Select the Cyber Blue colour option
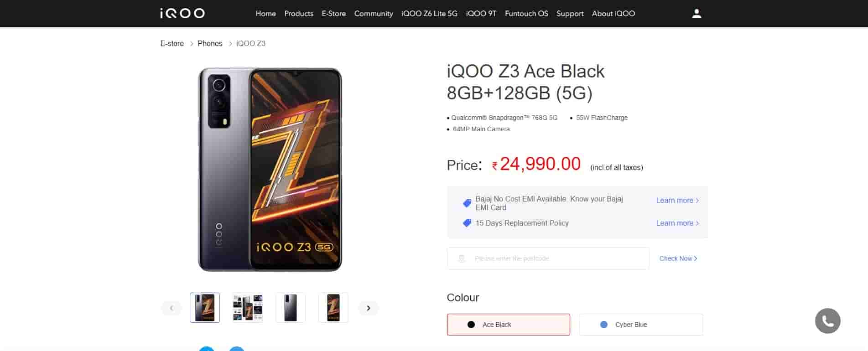Screen dimensions: 868x351 click(641, 325)
